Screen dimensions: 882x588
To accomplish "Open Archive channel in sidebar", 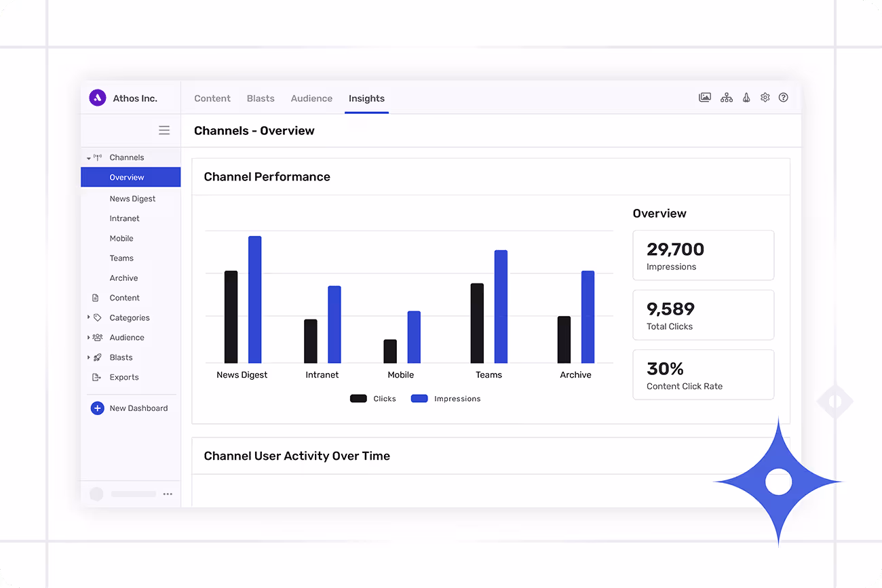I will [123, 278].
